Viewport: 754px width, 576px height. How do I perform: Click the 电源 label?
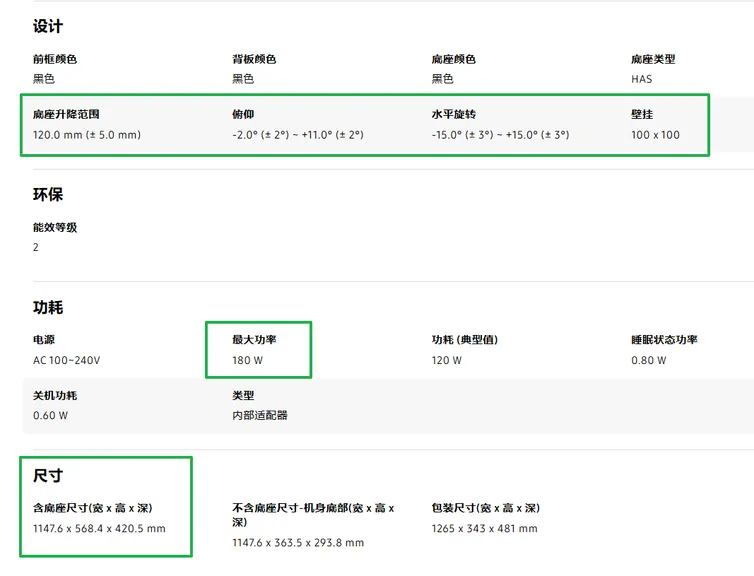pyautogui.click(x=44, y=340)
